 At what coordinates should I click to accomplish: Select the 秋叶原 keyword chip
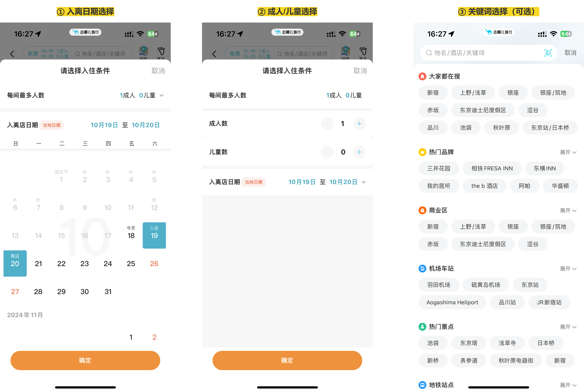coord(501,128)
